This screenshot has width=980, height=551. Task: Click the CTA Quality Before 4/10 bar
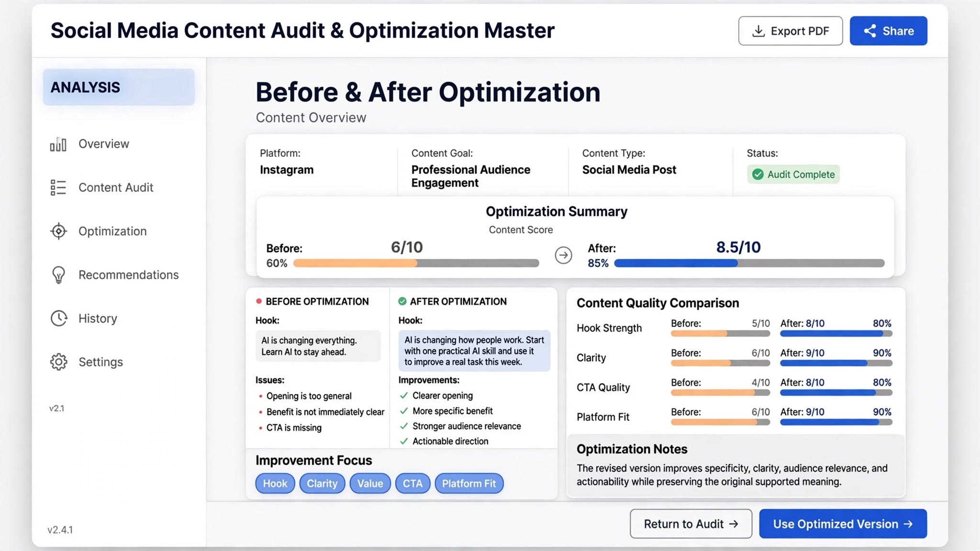(720, 393)
